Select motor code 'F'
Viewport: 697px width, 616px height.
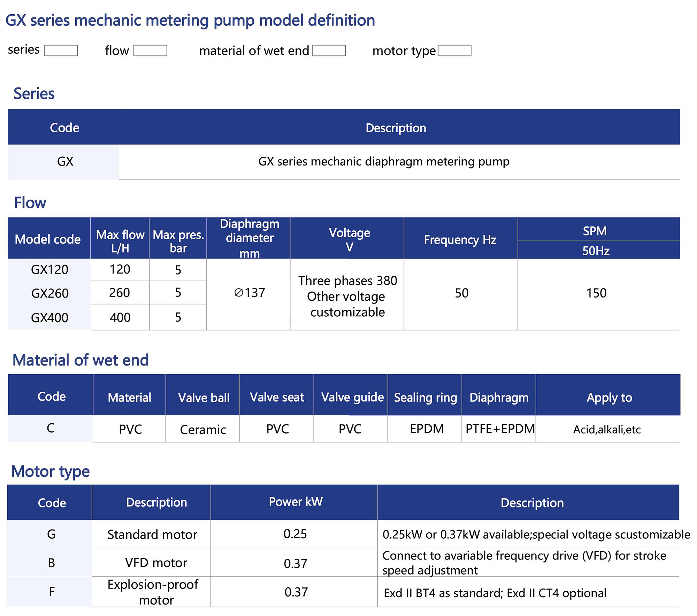coord(52,591)
